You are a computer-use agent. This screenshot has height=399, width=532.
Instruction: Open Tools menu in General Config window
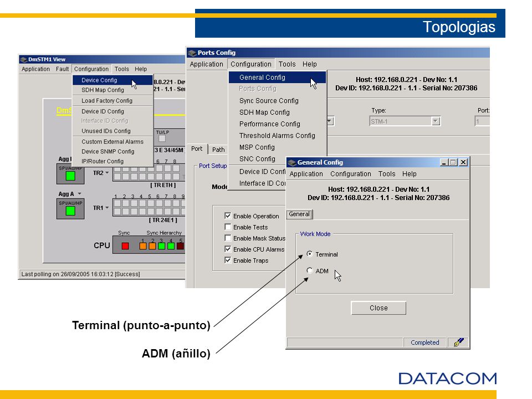387,173
